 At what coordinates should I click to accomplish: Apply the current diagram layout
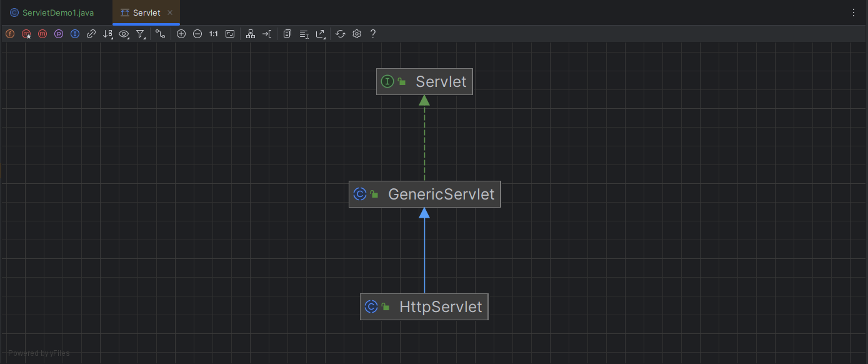pos(251,34)
